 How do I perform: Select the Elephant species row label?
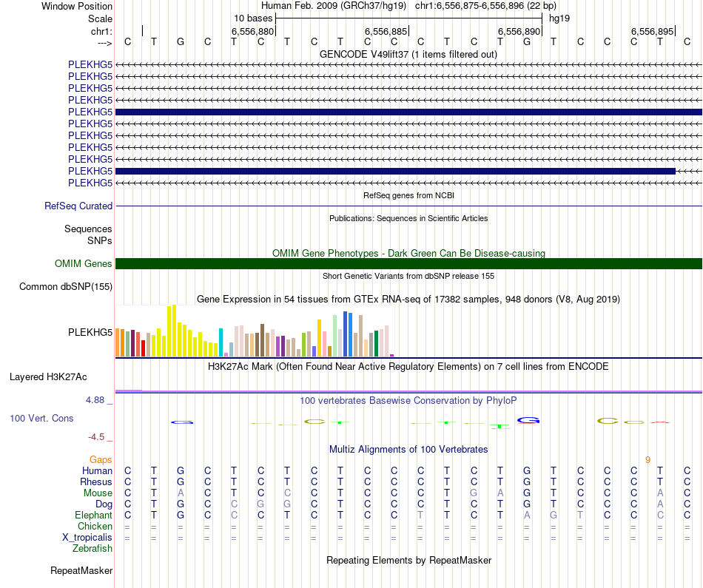(94, 515)
